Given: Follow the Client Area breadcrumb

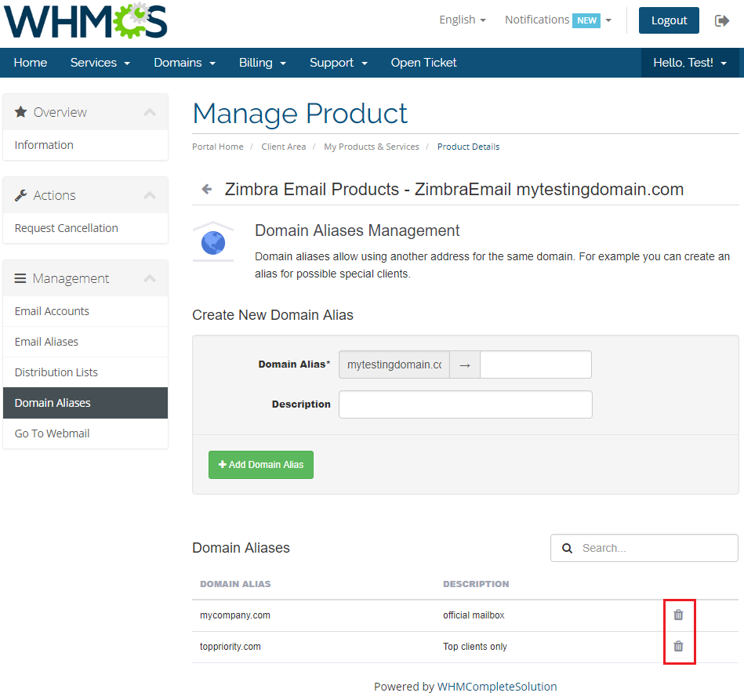Looking at the screenshot, I should [x=284, y=147].
